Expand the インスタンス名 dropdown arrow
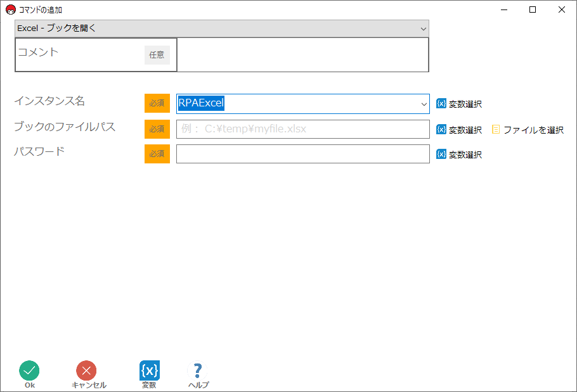Viewport: 577px width, 392px height. click(424, 104)
